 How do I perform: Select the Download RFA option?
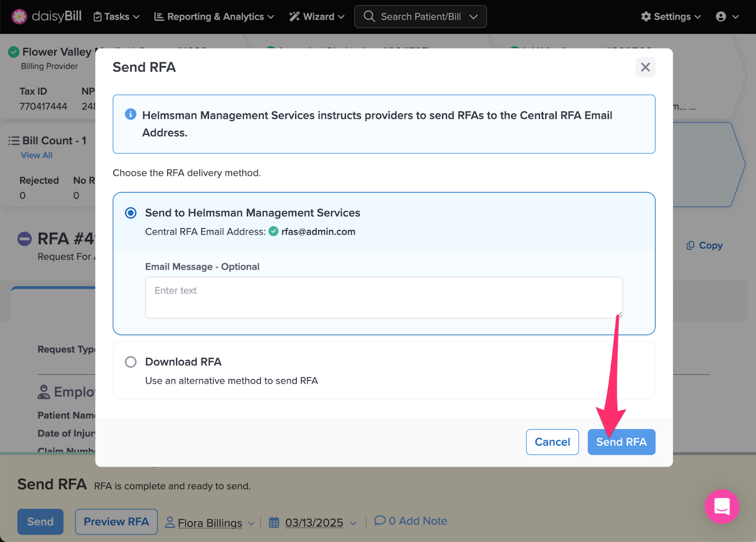[131, 362]
